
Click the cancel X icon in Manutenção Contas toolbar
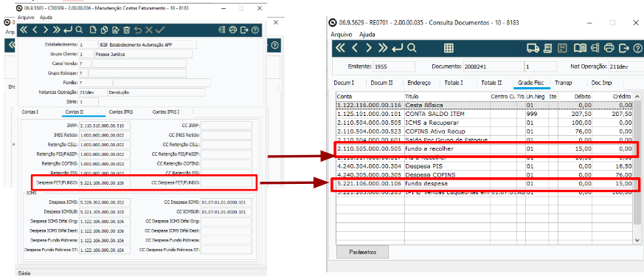[x=149, y=30]
